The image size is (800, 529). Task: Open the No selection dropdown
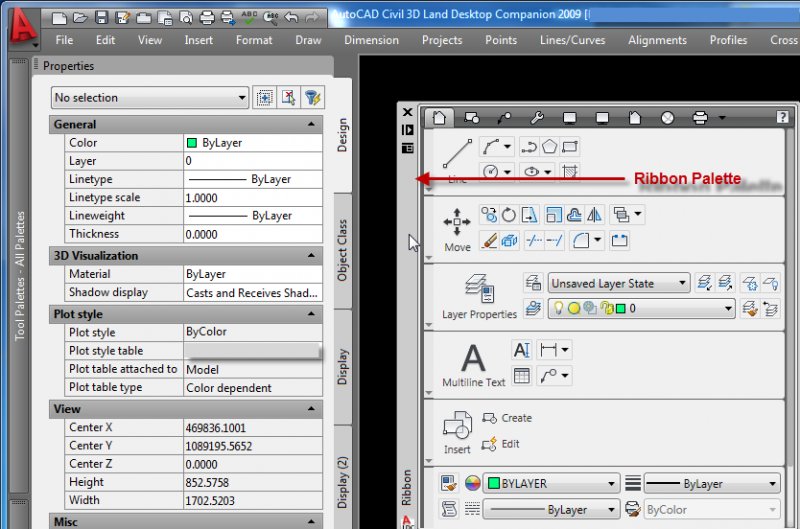click(149, 97)
